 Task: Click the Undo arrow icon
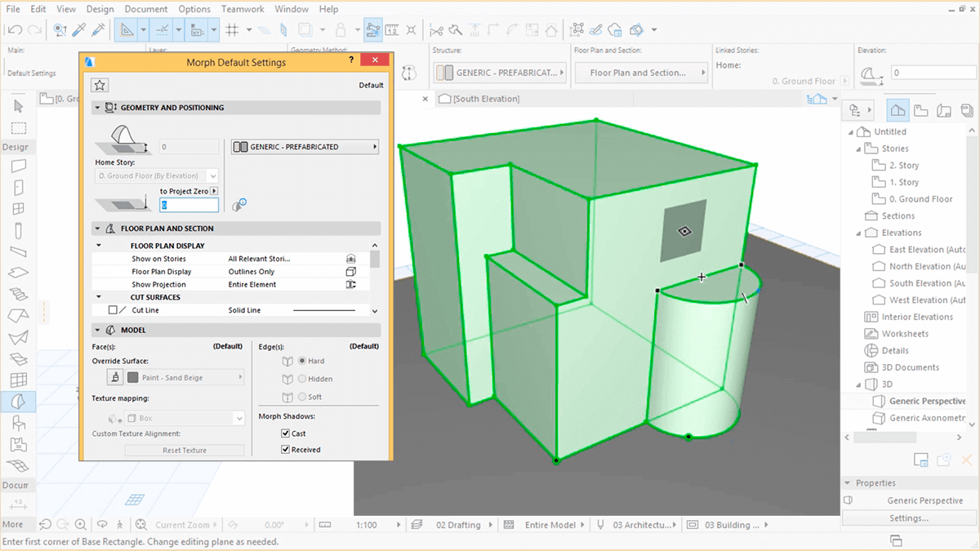click(15, 30)
